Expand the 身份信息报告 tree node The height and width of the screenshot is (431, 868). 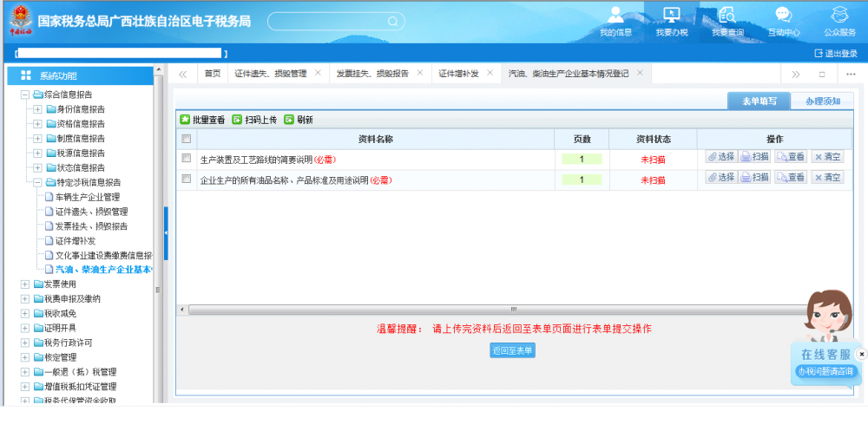[37, 109]
